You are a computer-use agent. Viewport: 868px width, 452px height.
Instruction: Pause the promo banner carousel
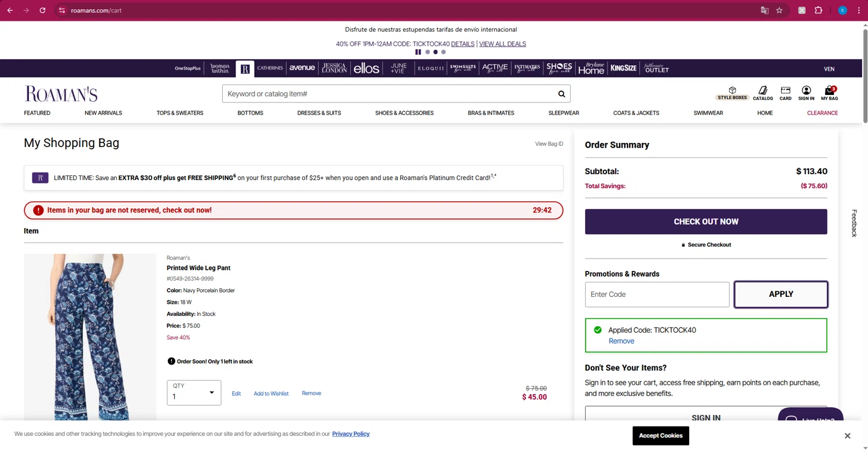[418, 52]
